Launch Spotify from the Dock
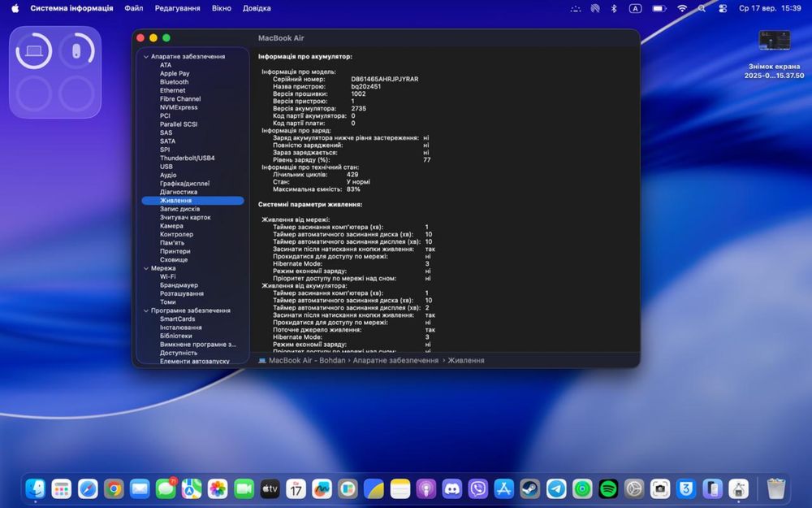The height and width of the screenshot is (508, 812). [608, 488]
